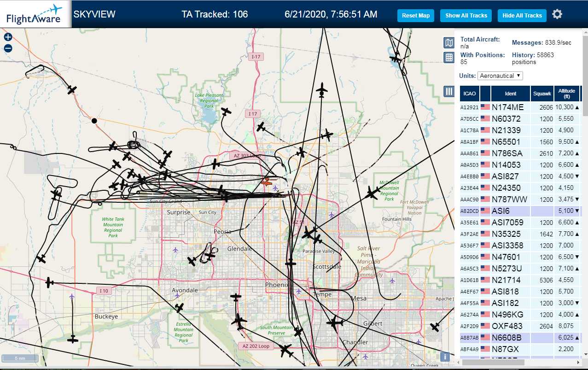Screen dimensions: 588x370
Task: Select aircraft row N47601
Action: 520,257
